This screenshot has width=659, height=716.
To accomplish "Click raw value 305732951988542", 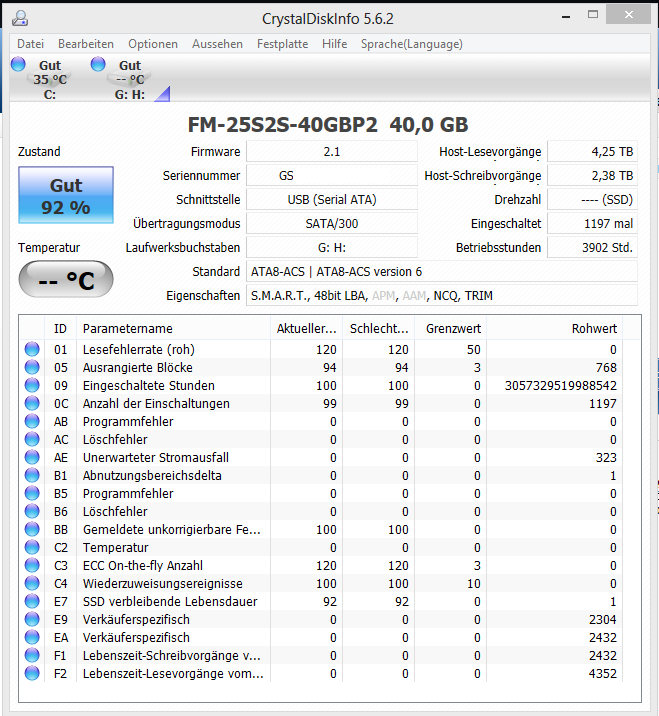I will [x=561, y=385].
